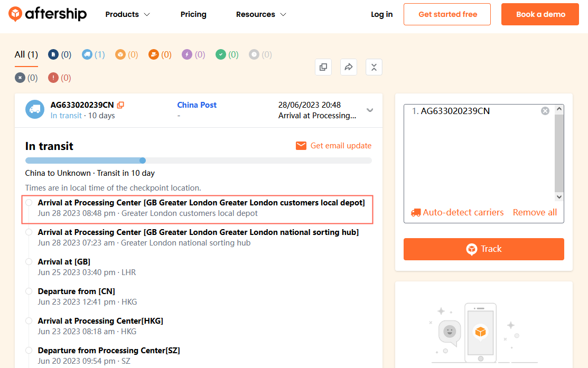
Task: Filter by purple lightning bolt status
Action: 193,54
